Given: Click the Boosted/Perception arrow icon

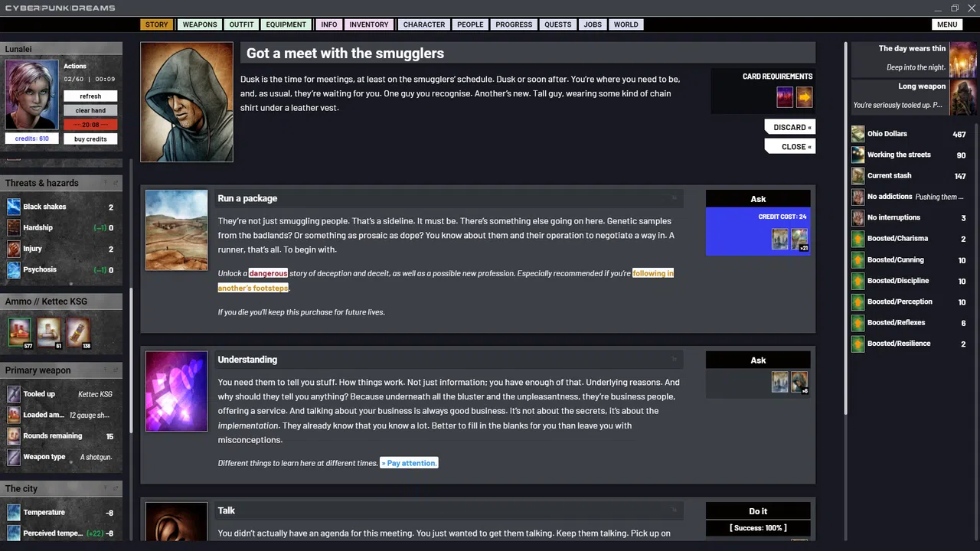Looking at the screenshot, I should click(x=858, y=302).
